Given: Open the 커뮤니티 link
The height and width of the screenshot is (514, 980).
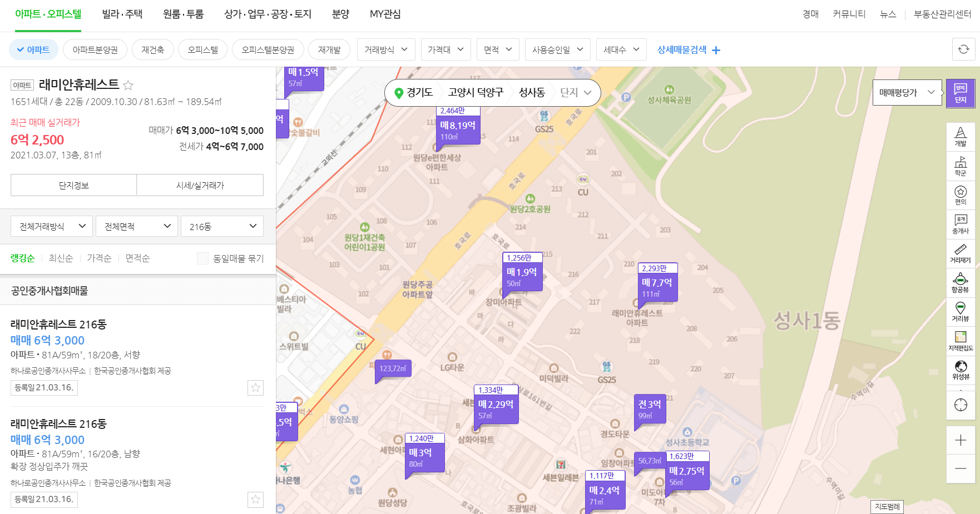Looking at the screenshot, I should pos(849,14).
